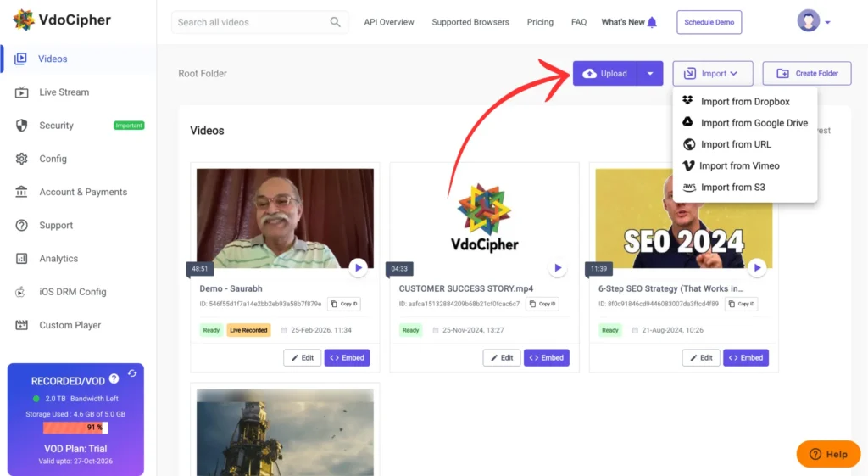
Task: Play the Demo - Saurabh video
Action: click(359, 267)
